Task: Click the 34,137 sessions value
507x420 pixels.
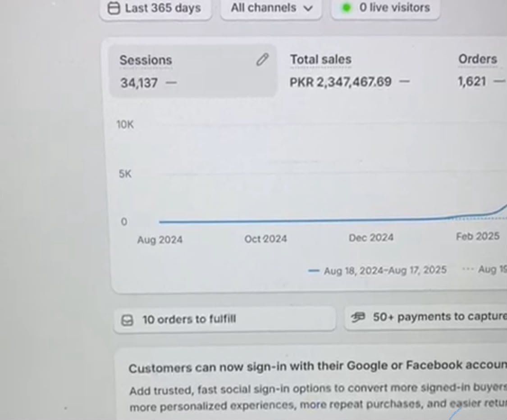Action: click(139, 83)
